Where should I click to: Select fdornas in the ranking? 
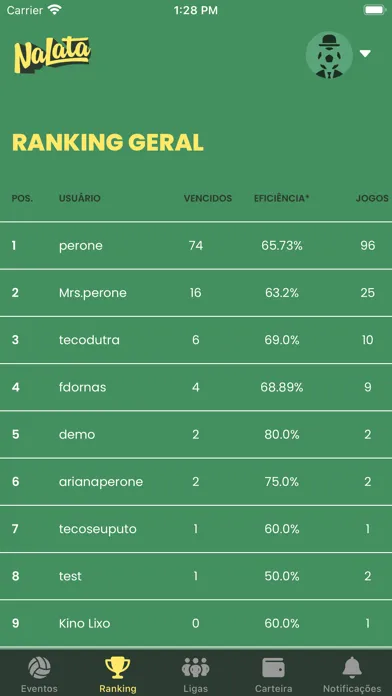196,388
